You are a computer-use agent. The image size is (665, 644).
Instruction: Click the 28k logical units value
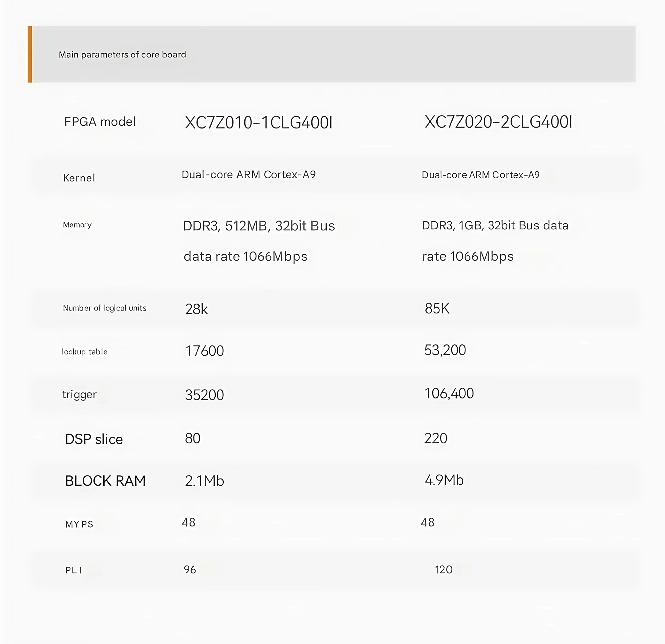pyautogui.click(x=196, y=309)
